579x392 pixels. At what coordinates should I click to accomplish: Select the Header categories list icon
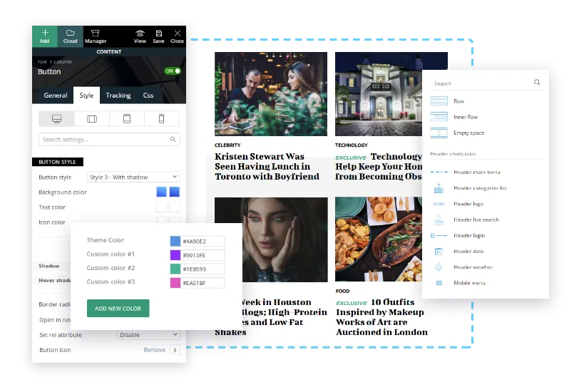tap(439, 188)
